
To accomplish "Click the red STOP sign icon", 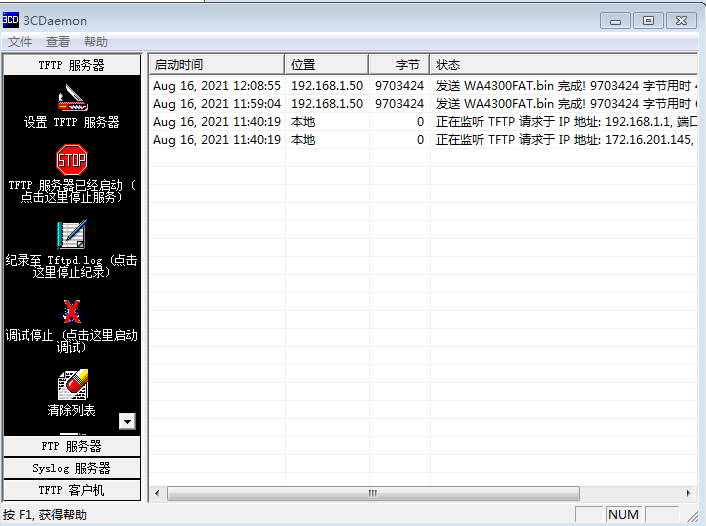I will click(72, 160).
